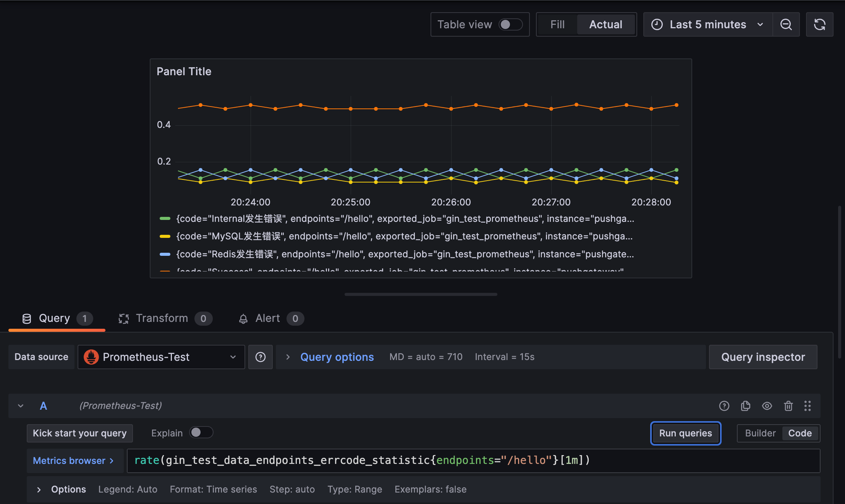Expand the Query options section
This screenshot has width=845, height=504.
coord(337,357)
